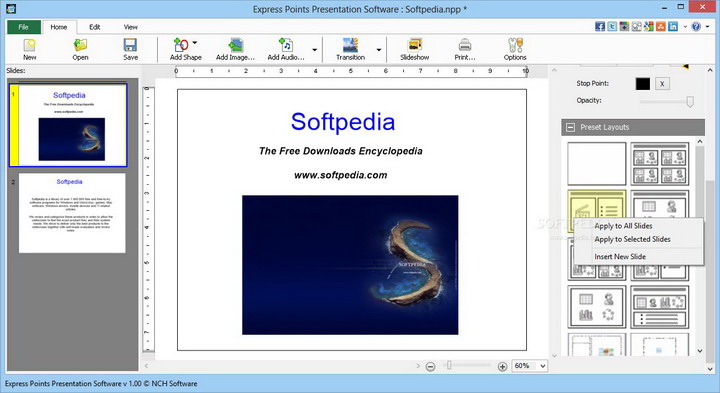This screenshot has width=720, height=393.
Task: Click the zoom slider handle
Action: [x=449, y=365]
